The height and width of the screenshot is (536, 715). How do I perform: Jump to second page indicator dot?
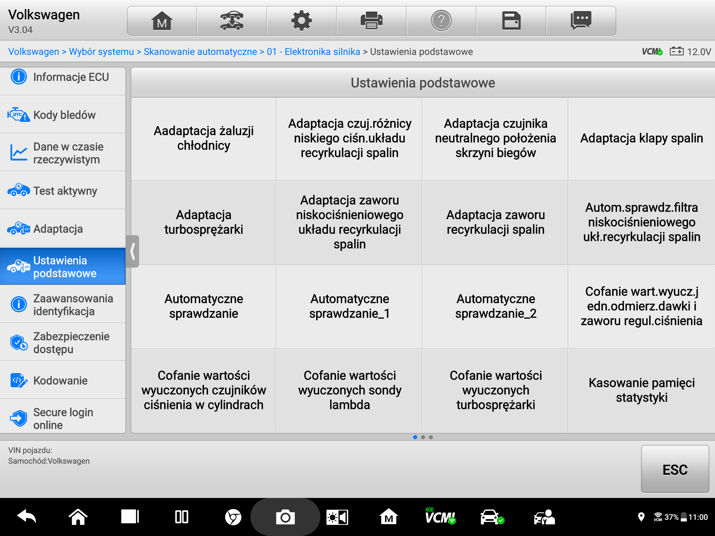423,437
